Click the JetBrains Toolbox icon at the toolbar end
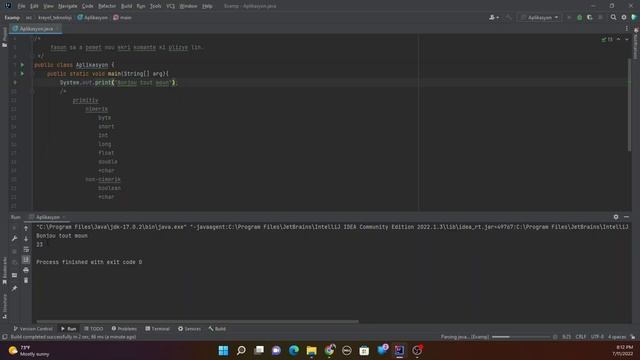This screenshot has height=360, width=640. pyautogui.click(x=634, y=18)
